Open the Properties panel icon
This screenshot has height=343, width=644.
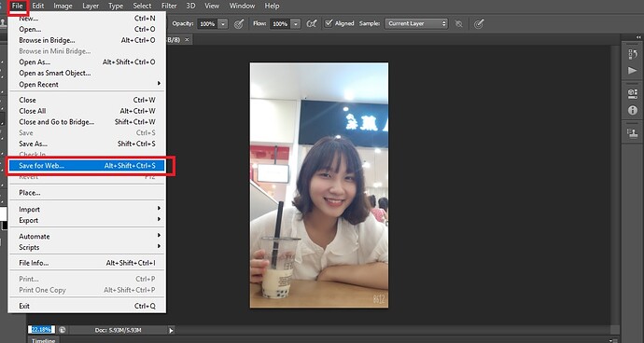(x=632, y=93)
